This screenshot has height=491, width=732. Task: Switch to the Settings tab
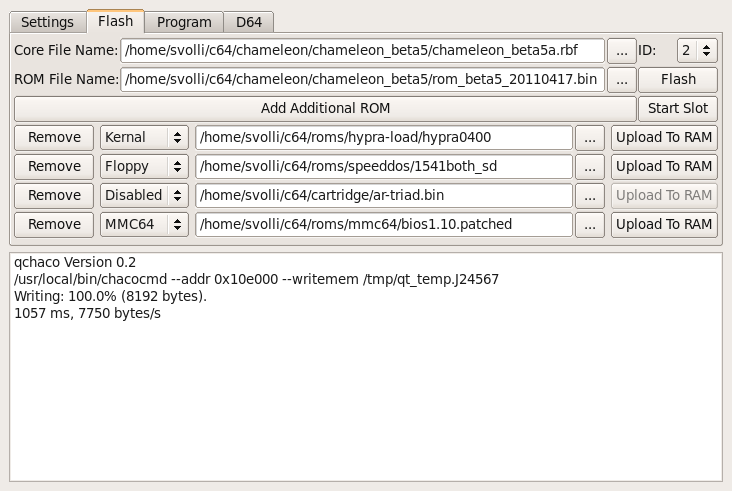click(48, 22)
